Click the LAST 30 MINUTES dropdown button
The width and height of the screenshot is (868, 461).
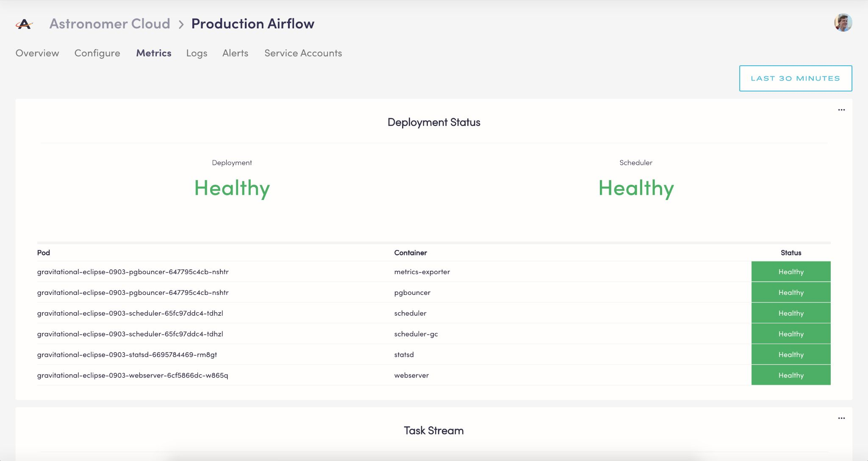coord(796,78)
